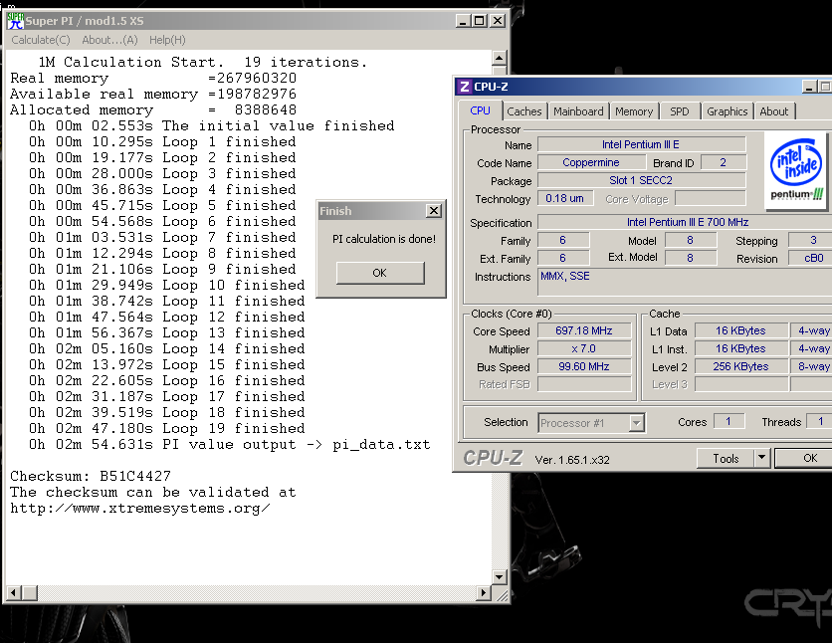This screenshot has width=832, height=644.
Task: Open the About...(A) menu
Action: pos(109,40)
